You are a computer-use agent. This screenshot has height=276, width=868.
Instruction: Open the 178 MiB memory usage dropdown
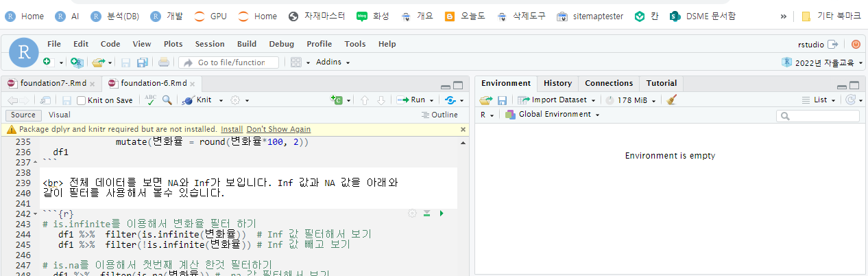(631, 100)
